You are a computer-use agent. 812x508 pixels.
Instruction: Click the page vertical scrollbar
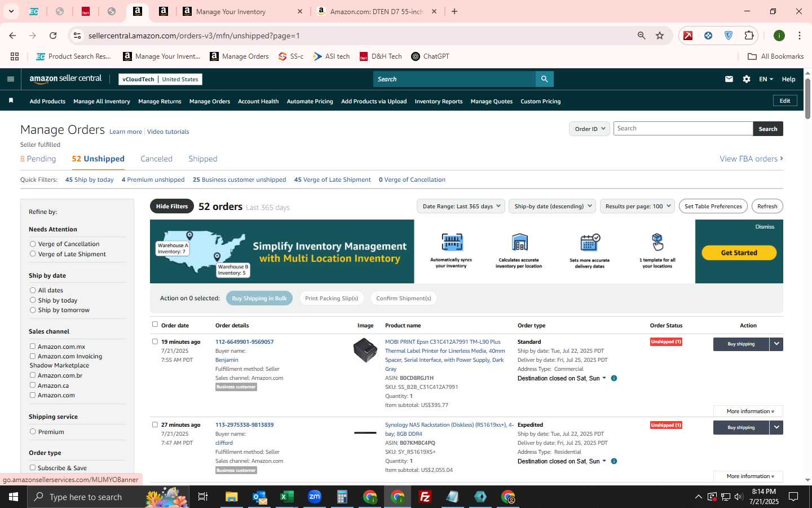[807, 99]
